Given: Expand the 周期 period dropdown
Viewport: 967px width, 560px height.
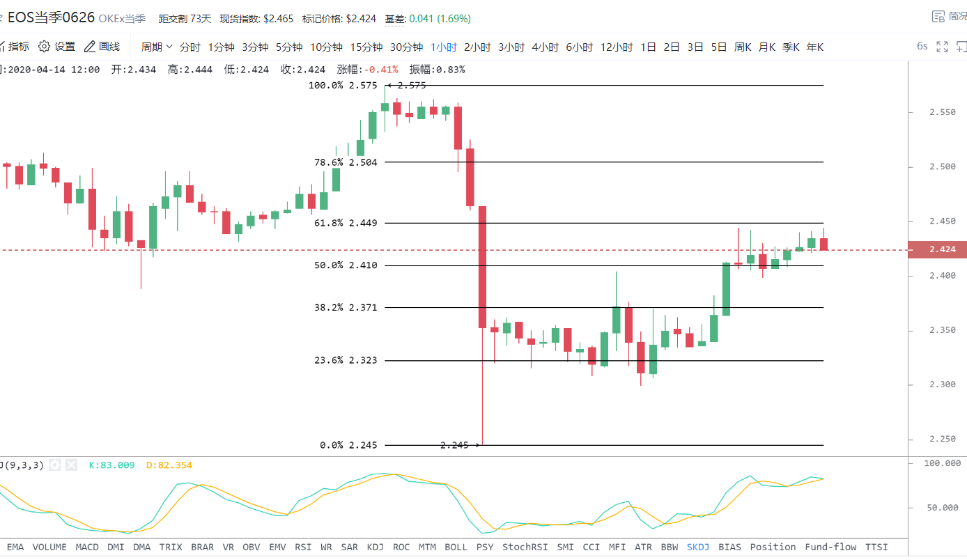Looking at the screenshot, I should (x=157, y=47).
